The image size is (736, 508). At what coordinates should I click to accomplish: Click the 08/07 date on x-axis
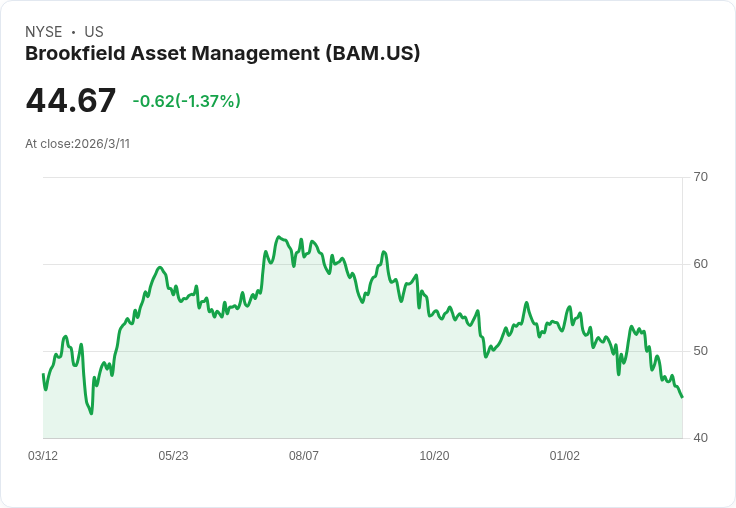304,455
